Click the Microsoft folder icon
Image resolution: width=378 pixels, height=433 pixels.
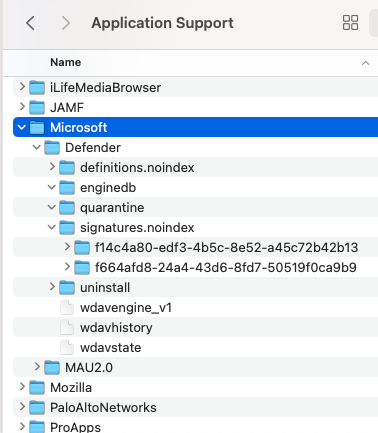37,128
